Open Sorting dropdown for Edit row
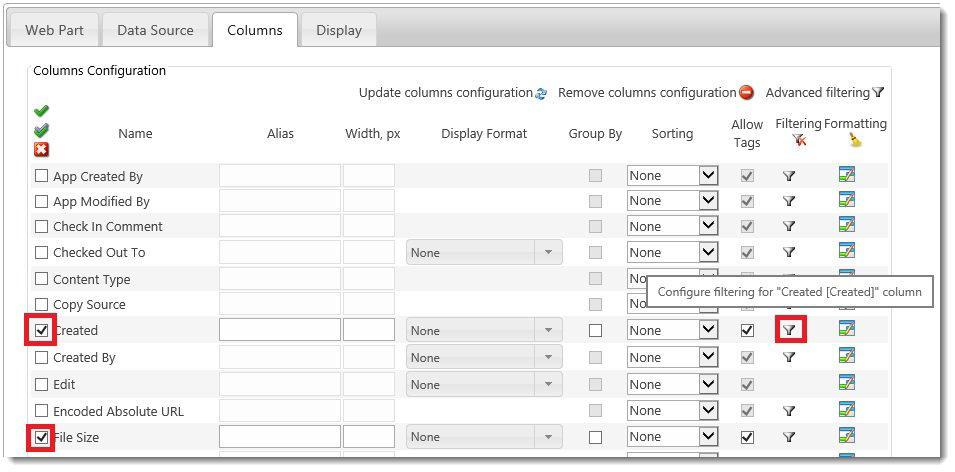The height and width of the screenshot is (472, 955). [672, 384]
